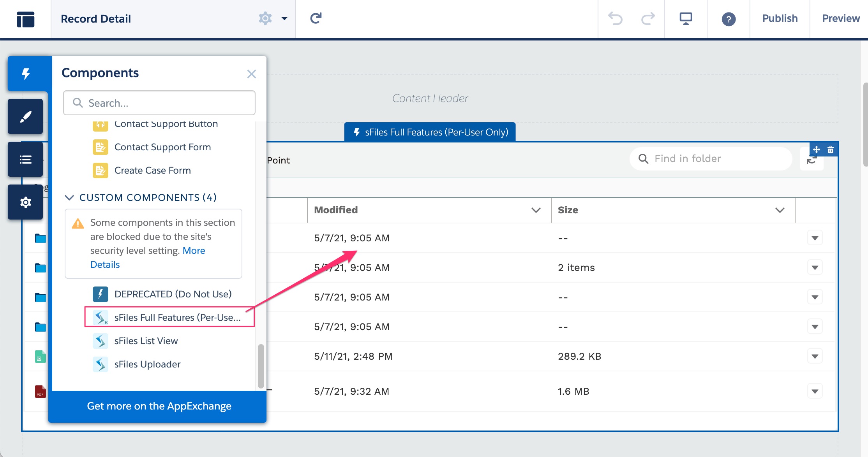Click the Components panel scrollbar
Viewport: 868px width, 457px height.
(x=261, y=366)
